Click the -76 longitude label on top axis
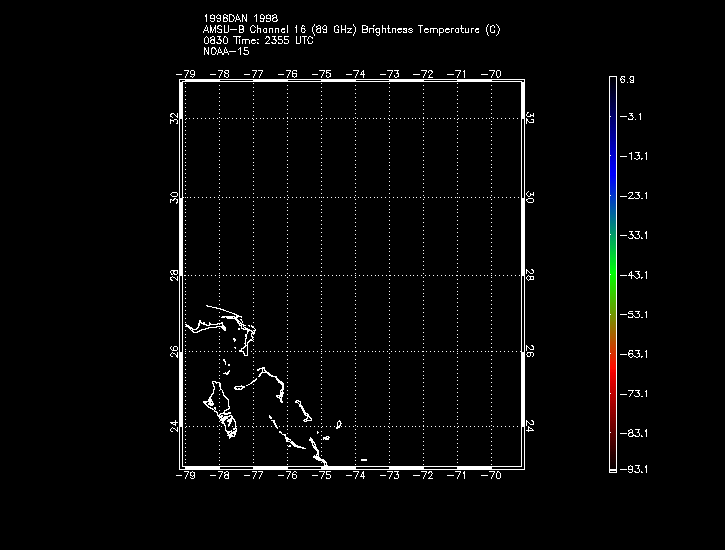725x550 pixels. pyautogui.click(x=288, y=74)
